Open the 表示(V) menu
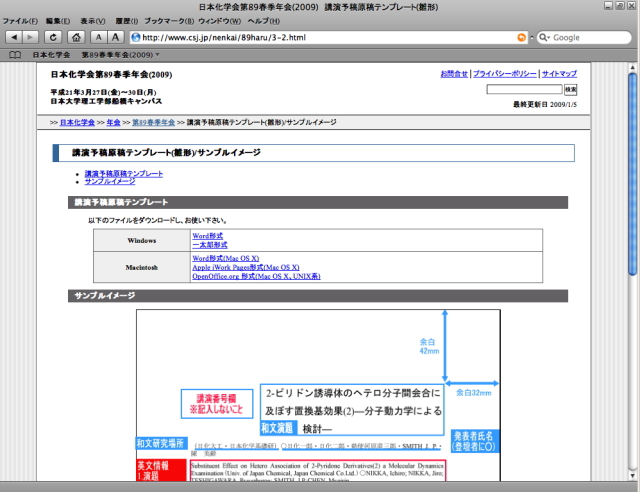Image resolution: width=640 pixels, height=492 pixels. coord(92,21)
